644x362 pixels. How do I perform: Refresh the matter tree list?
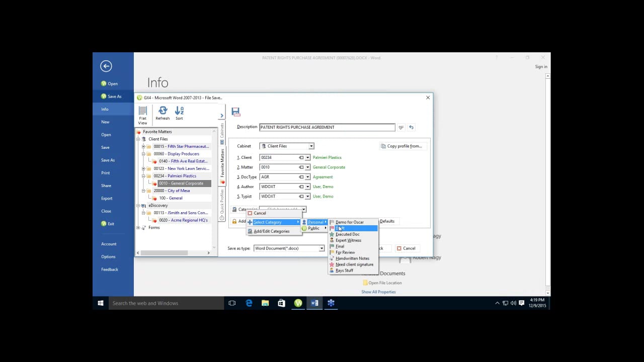point(163,113)
